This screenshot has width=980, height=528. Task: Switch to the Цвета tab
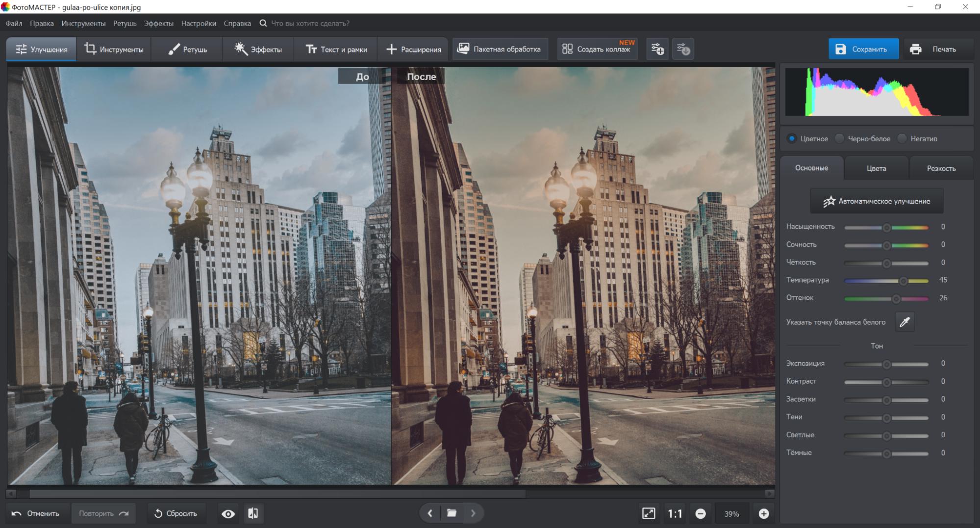tap(876, 168)
